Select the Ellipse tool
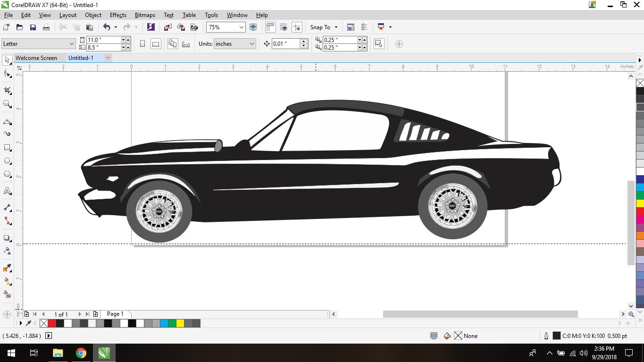 click(7, 161)
